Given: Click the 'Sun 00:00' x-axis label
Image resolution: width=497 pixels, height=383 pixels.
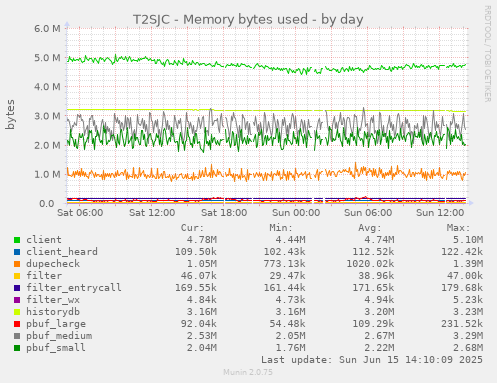Looking at the screenshot, I should pos(296,213).
